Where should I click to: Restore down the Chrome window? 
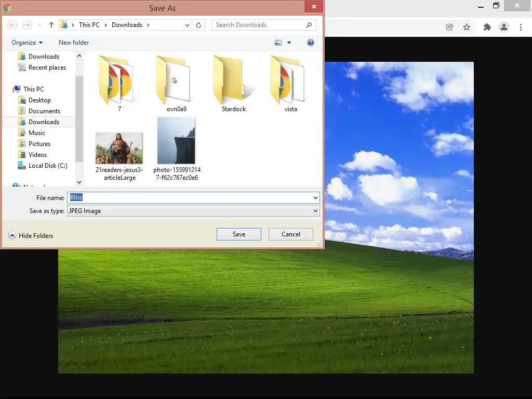coord(496,6)
